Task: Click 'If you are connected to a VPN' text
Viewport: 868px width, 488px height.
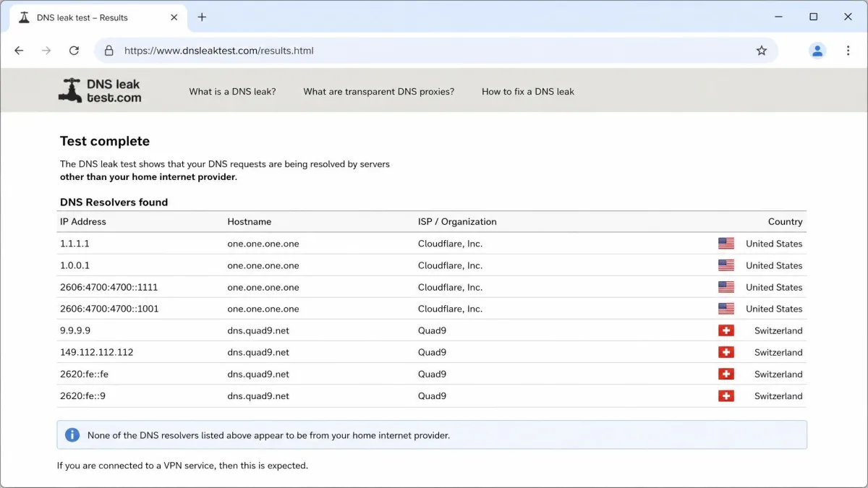Action: pyautogui.click(x=182, y=466)
